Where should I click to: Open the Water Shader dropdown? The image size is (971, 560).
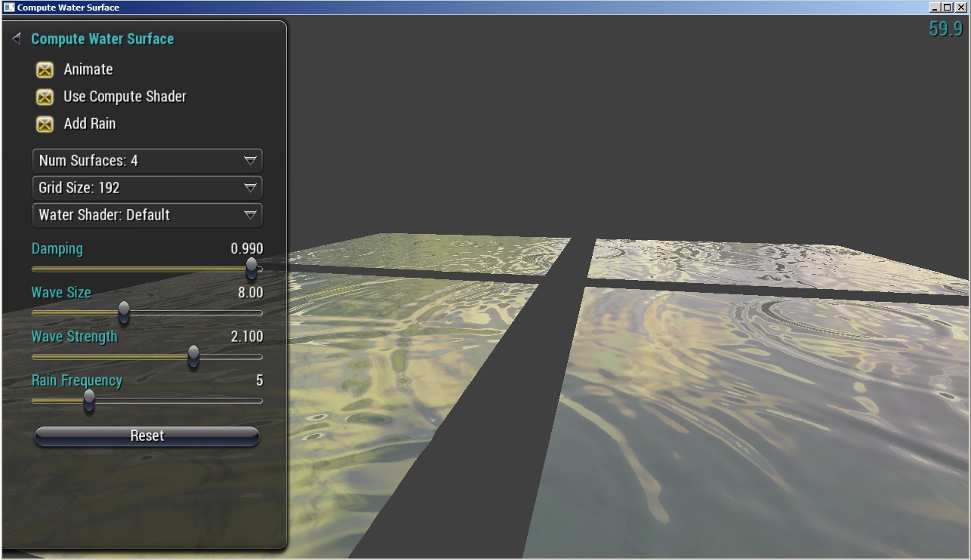pyautogui.click(x=147, y=215)
